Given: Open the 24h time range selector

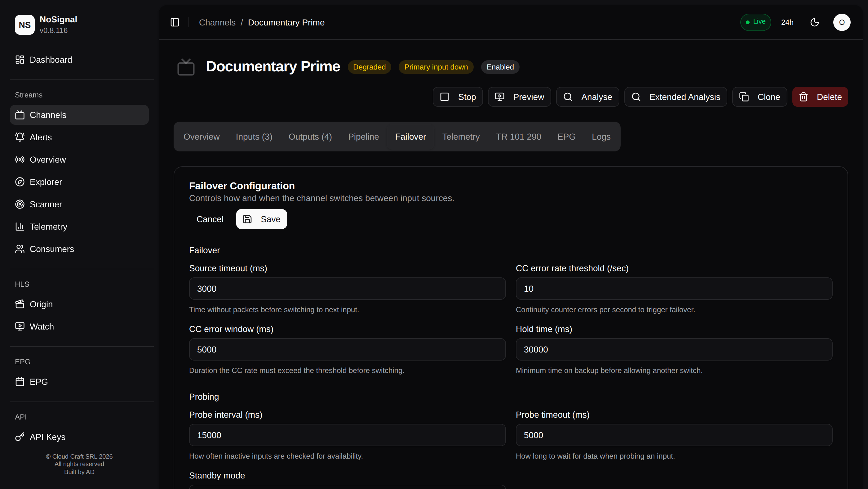Looking at the screenshot, I should click(787, 22).
